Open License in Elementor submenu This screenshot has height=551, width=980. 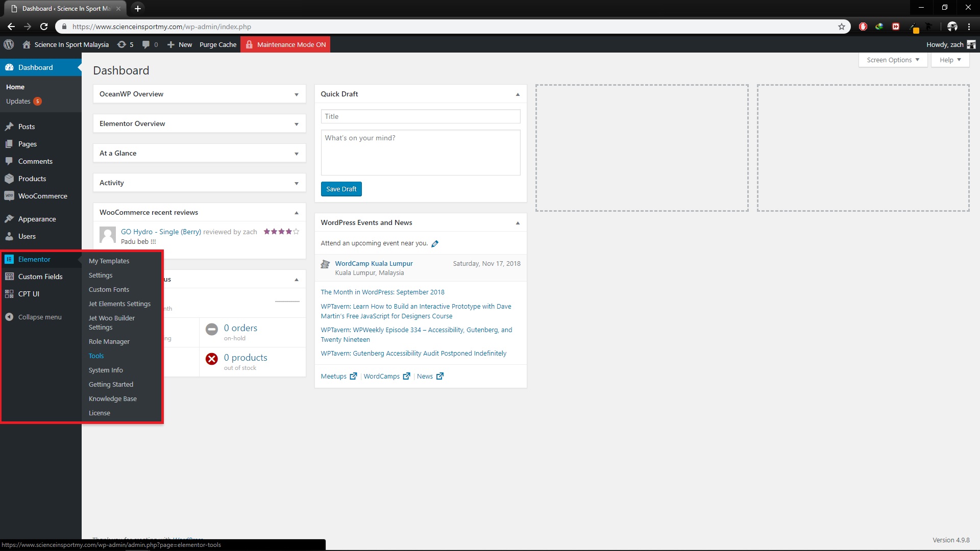point(100,413)
